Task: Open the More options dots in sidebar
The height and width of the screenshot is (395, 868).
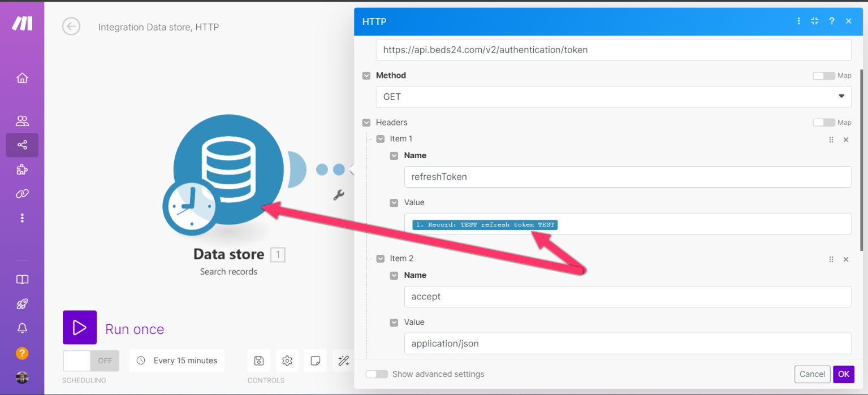Action: coord(22,218)
